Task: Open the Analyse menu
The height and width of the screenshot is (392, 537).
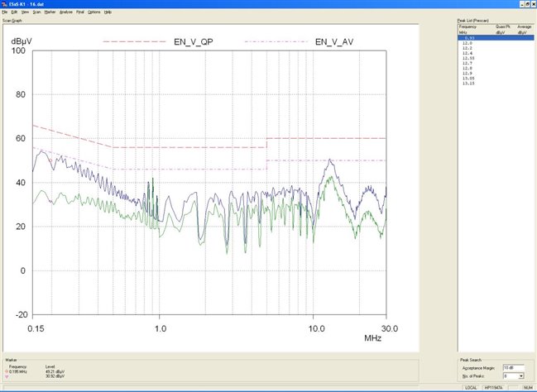Action: [66, 12]
